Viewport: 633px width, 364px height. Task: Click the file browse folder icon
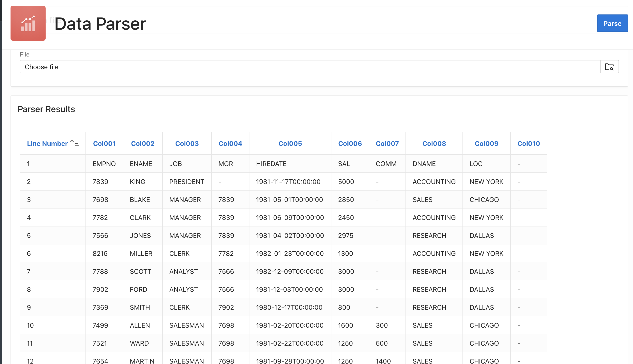coord(609,67)
